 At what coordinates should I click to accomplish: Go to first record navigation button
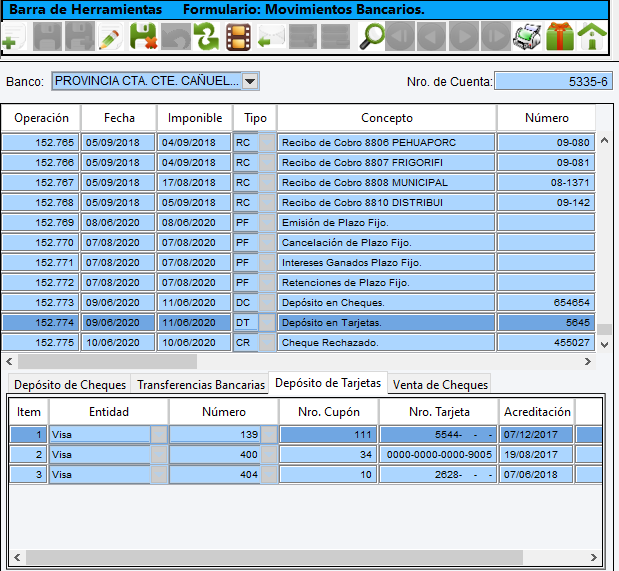400,37
